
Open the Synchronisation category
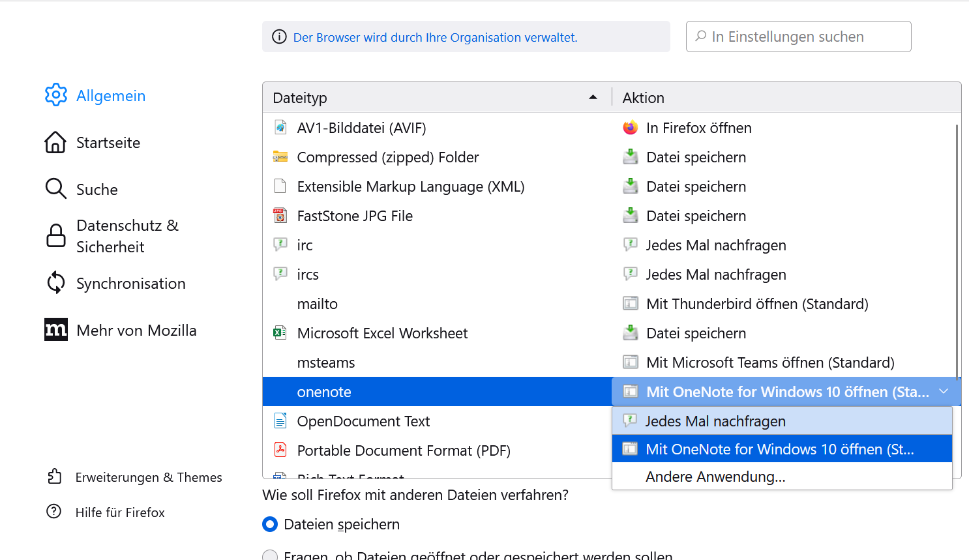(x=131, y=283)
